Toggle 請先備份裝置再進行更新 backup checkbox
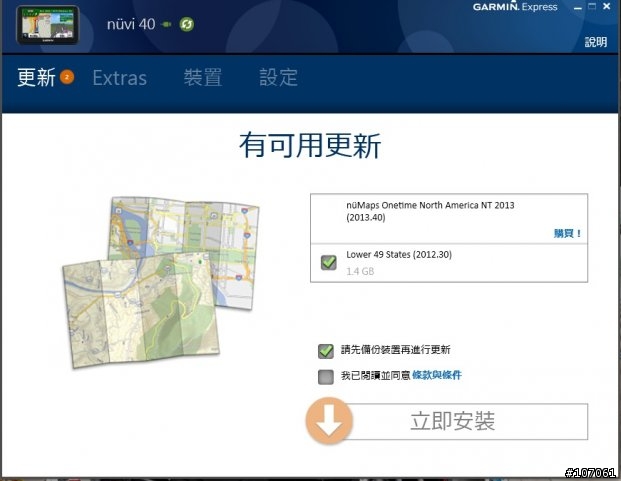Screen dimensions: 621x481 (326, 351)
